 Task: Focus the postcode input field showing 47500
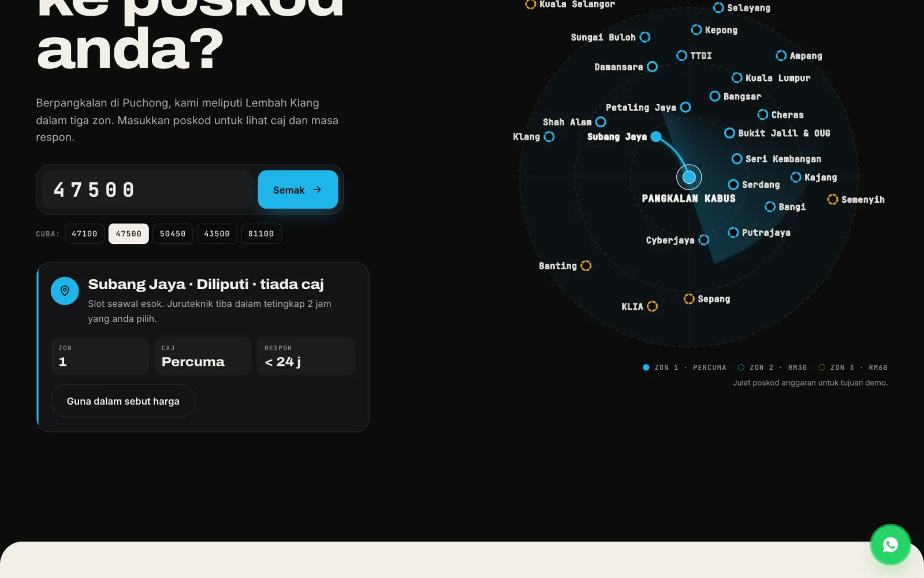click(x=147, y=190)
